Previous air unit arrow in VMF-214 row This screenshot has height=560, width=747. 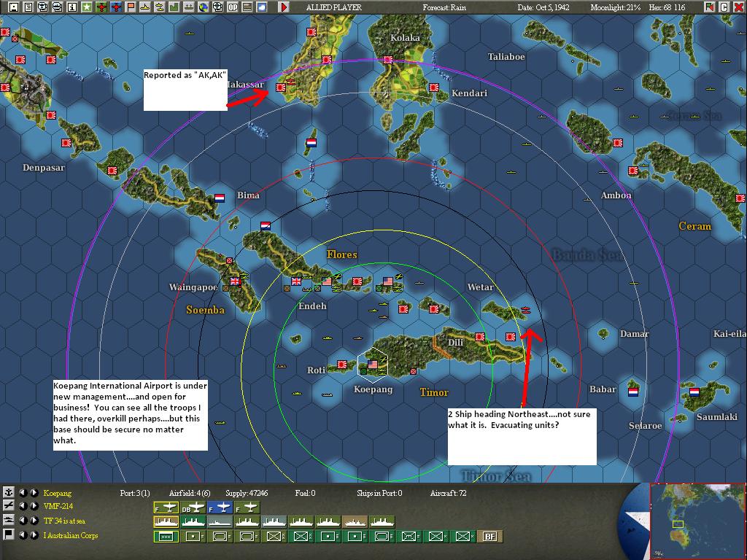tap(23, 506)
